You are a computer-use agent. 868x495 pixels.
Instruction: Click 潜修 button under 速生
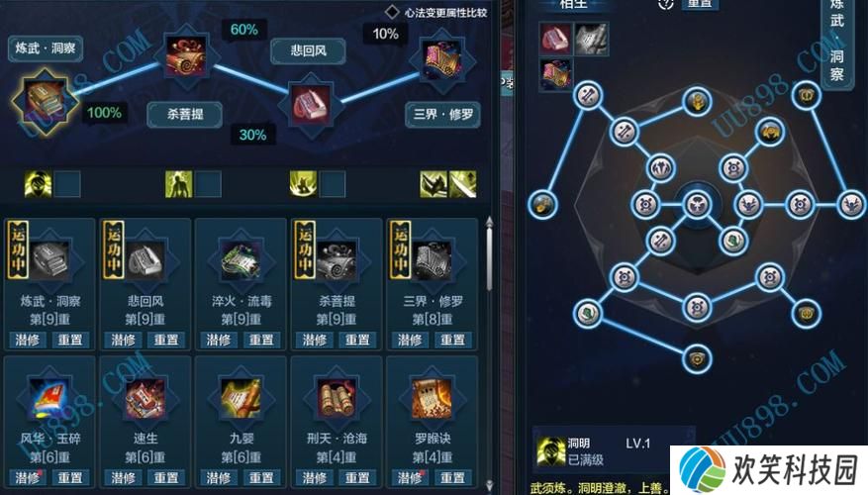point(123,477)
